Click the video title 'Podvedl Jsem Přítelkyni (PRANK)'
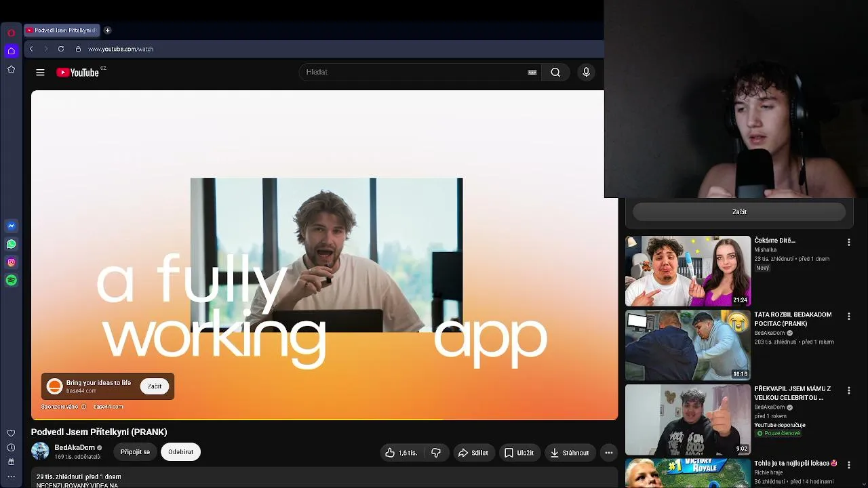Screen dimensions: 868x488 pos(99,432)
